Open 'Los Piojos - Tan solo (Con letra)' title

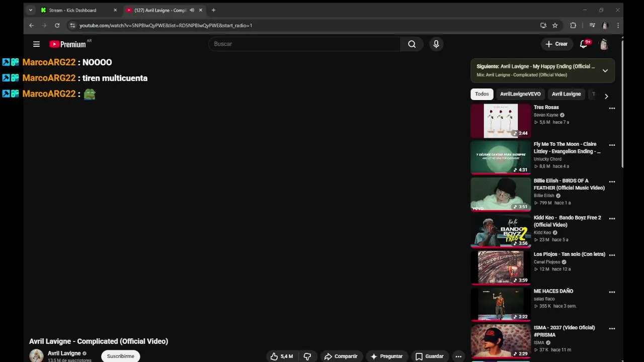[570, 254]
